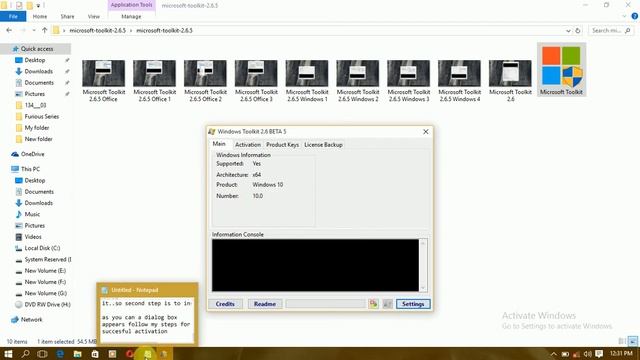Close the Windows Toolkit dialog
This screenshot has height=360, width=640.
pos(425,131)
